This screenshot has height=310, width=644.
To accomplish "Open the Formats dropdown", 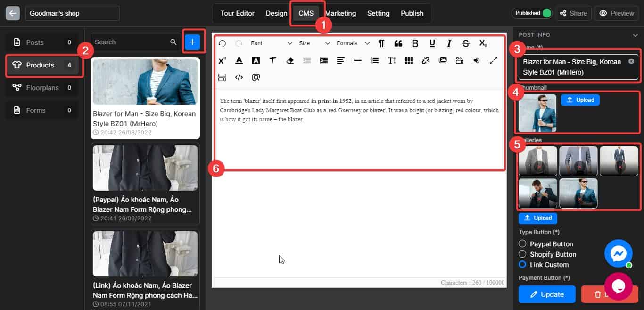I will click(353, 43).
